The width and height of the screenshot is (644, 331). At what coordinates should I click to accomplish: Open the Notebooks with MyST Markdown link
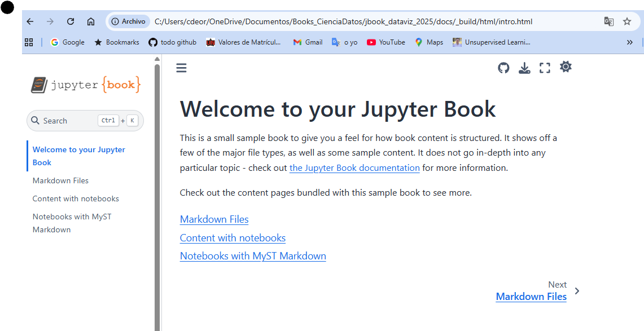pyautogui.click(x=253, y=256)
